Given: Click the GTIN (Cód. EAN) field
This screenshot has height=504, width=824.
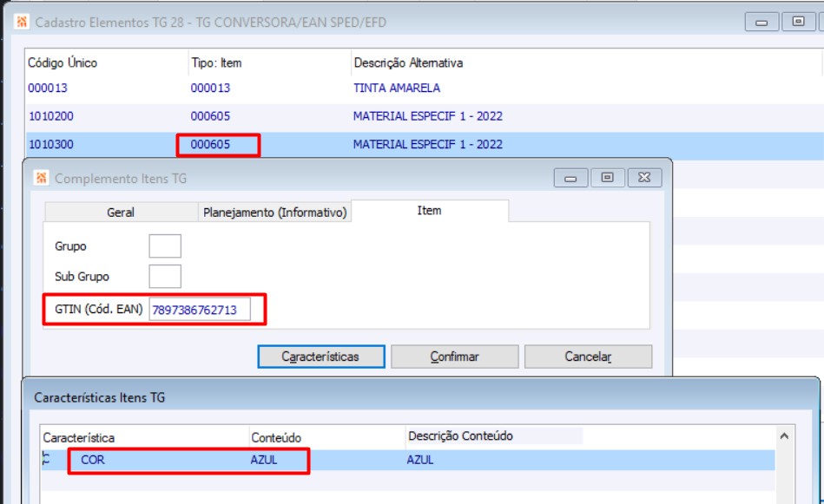Looking at the screenshot, I should 200,310.
